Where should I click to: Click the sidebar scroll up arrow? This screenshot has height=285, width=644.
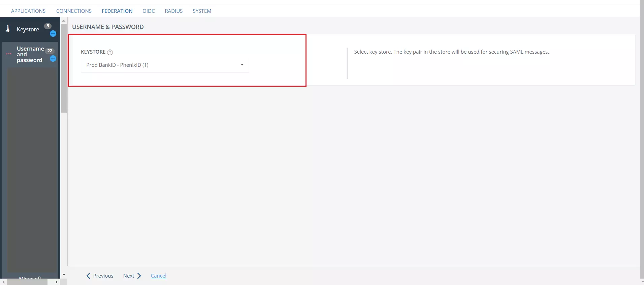pyautogui.click(x=64, y=21)
